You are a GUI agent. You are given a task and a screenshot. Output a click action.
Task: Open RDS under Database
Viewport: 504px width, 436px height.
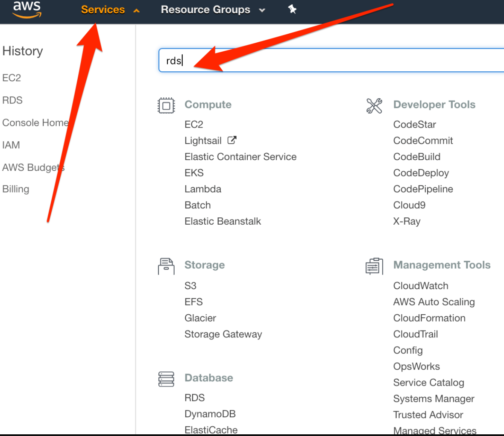coord(194,398)
